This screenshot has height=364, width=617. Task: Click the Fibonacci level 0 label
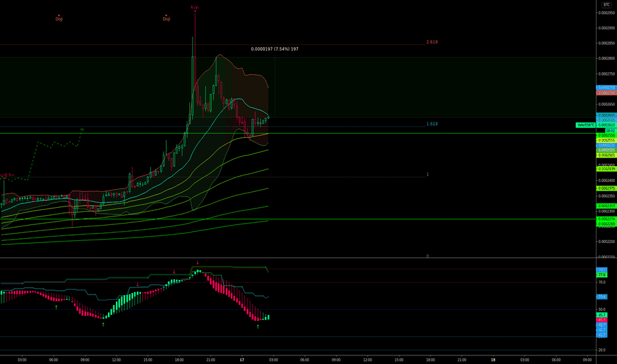pyautogui.click(x=428, y=256)
